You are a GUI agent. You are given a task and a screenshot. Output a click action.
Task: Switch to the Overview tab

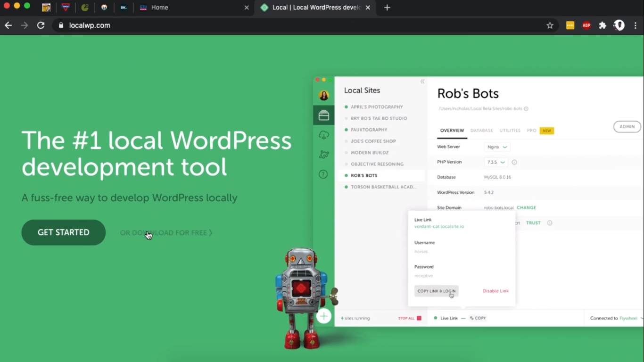pos(452,131)
